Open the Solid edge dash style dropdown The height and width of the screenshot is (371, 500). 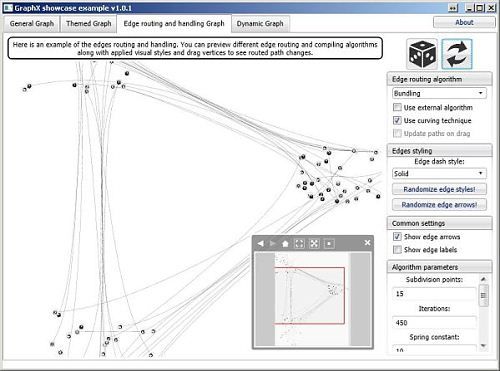point(439,173)
